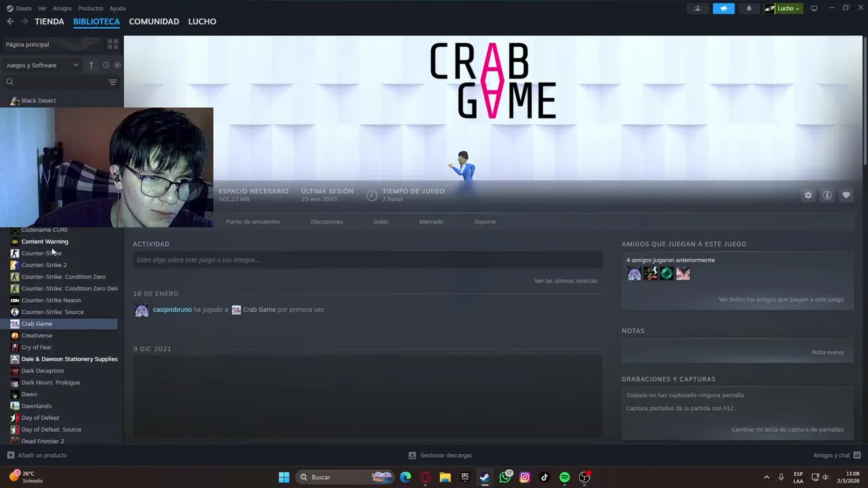
Task: Focus the library search field
Action: (x=54, y=82)
